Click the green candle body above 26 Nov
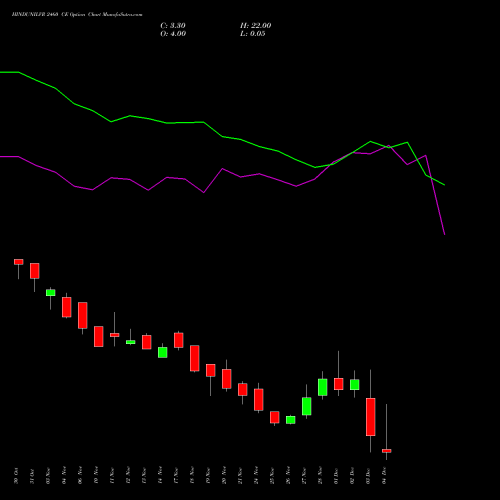 tap(291, 420)
